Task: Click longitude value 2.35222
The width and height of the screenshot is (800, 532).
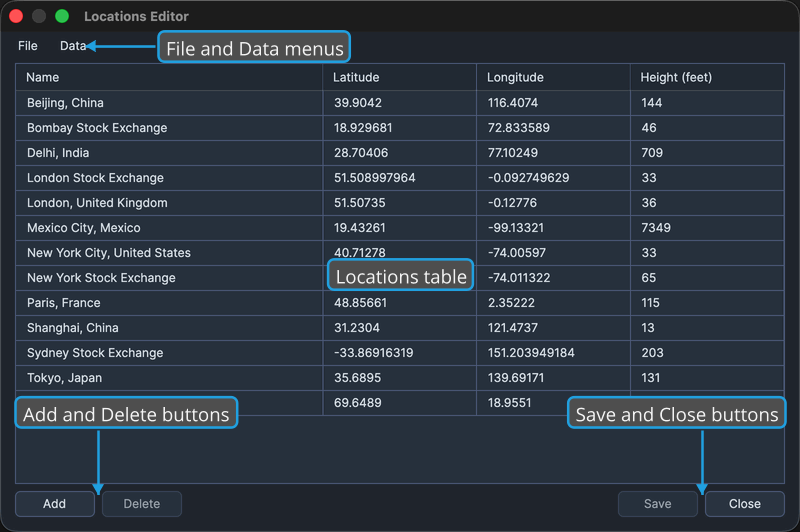Action: click(511, 303)
